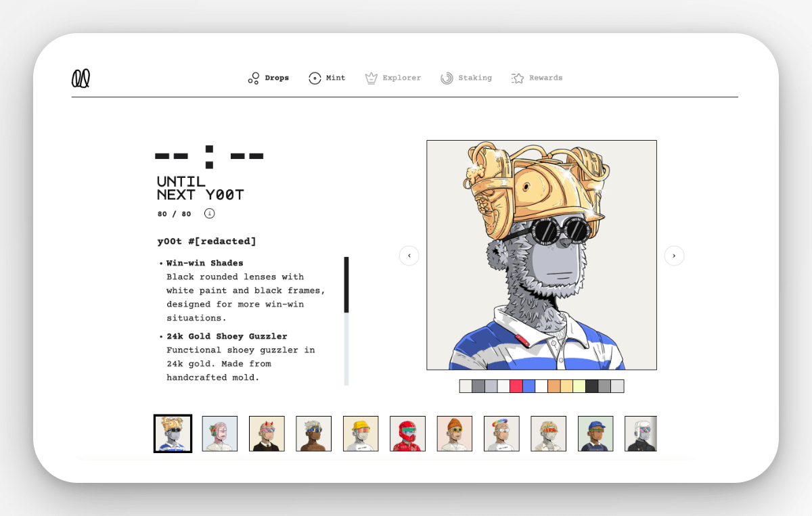
Task: Go to the Mint tab
Action: (327, 78)
